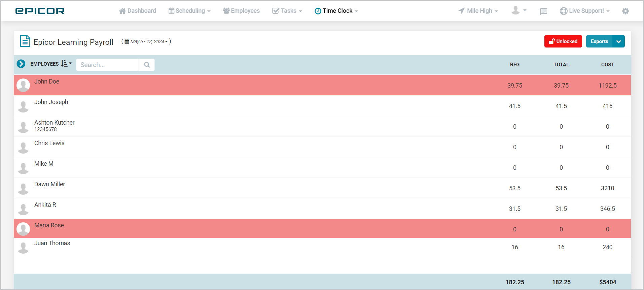Open John Joseph's payroll entry
Viewport: 644px width, 290px height.
click(x=322, y=106)
